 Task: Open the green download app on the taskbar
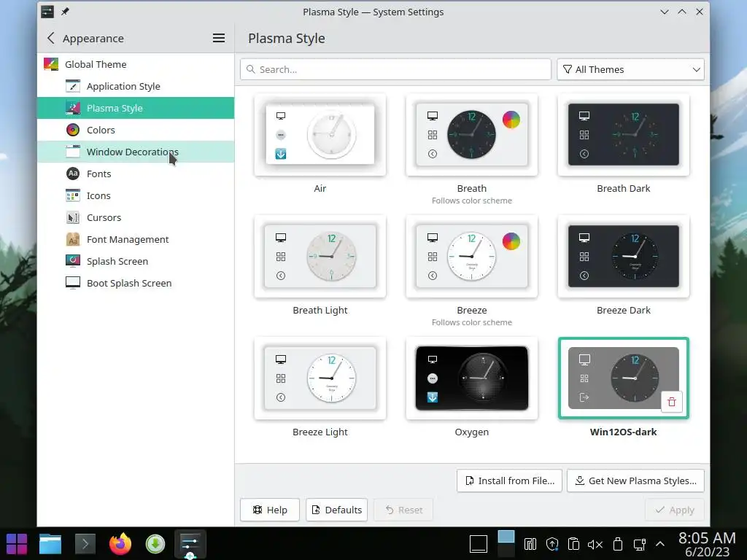(155, 544)
